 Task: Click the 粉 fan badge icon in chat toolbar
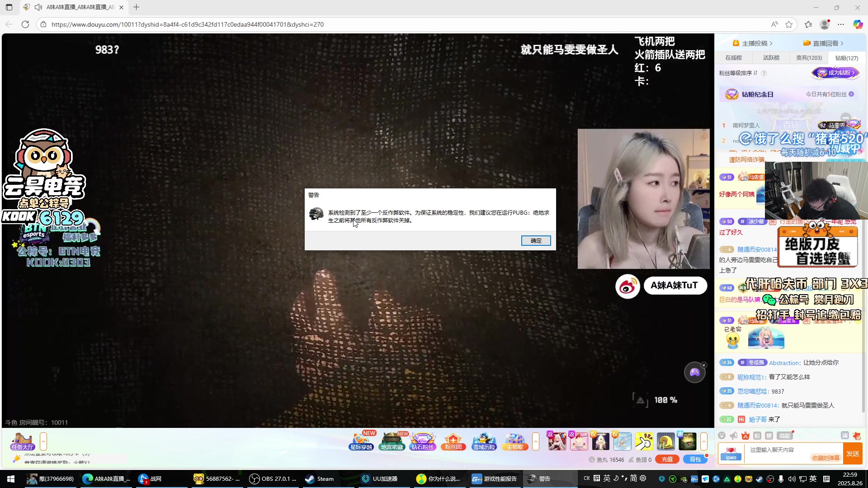click(757, 436)
